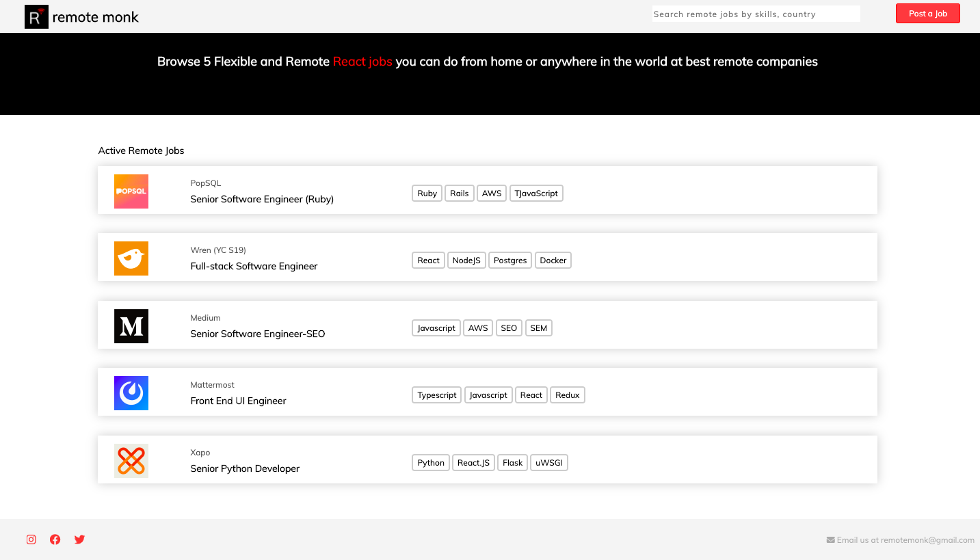The width and height of the screenshot is (980, 560).
Task: Click the Typescript skill tag
Action: (437, 395)
